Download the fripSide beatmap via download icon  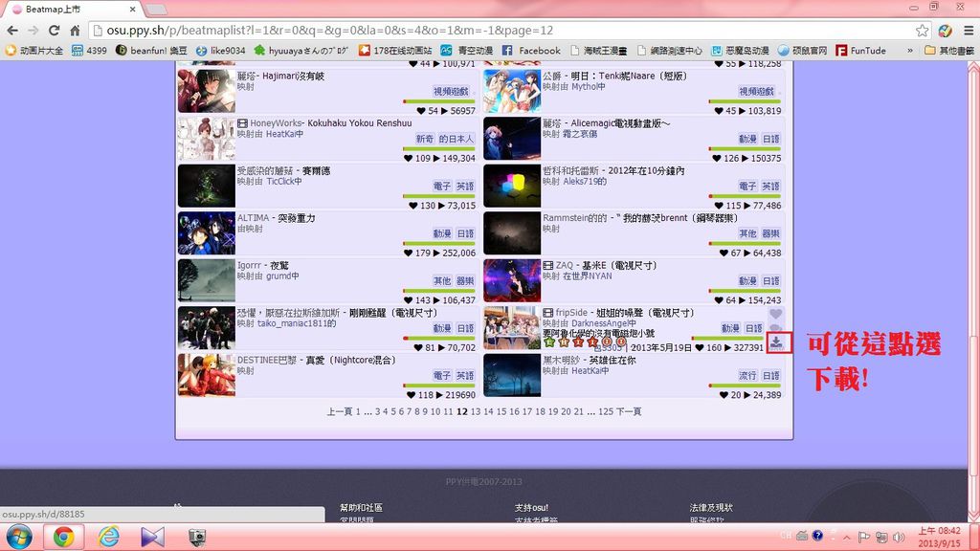click(775, 342)
